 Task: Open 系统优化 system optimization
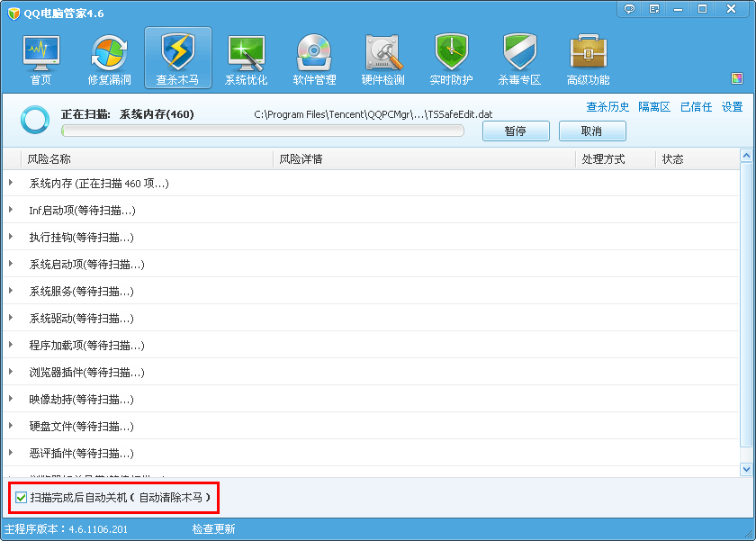[246, 57]
